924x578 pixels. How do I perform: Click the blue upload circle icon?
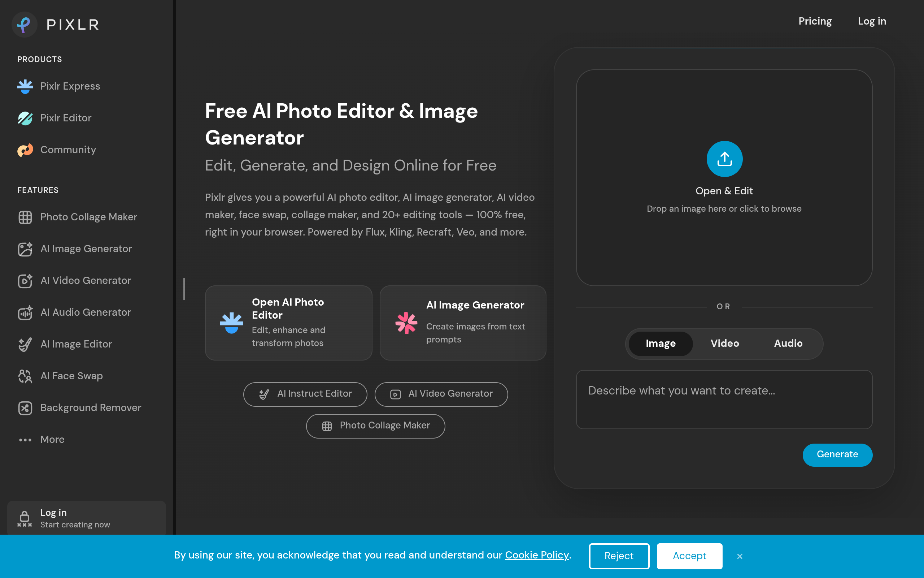724,159
